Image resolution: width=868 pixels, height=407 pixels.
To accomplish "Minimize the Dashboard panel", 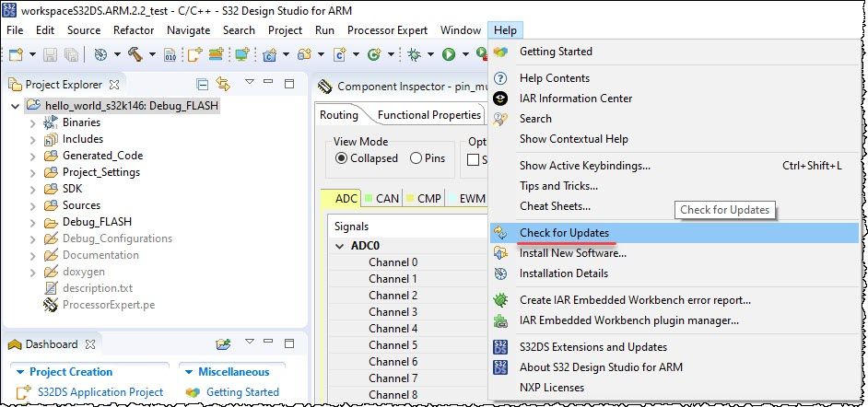I will (268, 342).
